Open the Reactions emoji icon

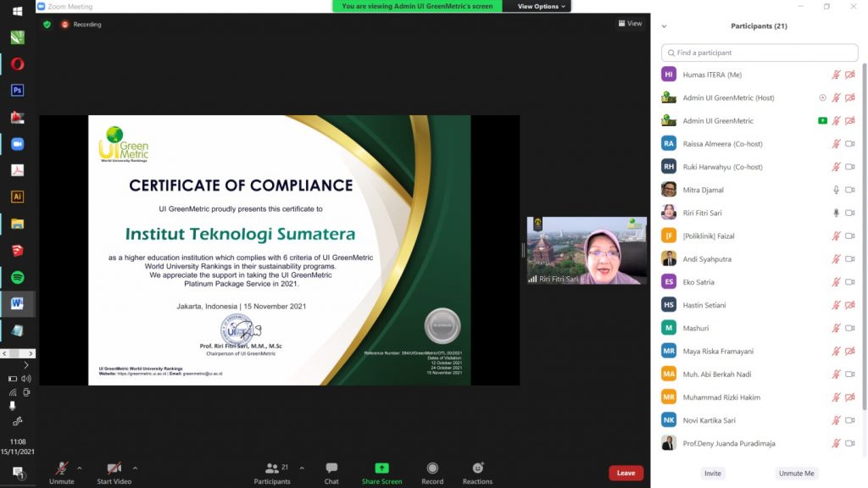pos(478,468)
